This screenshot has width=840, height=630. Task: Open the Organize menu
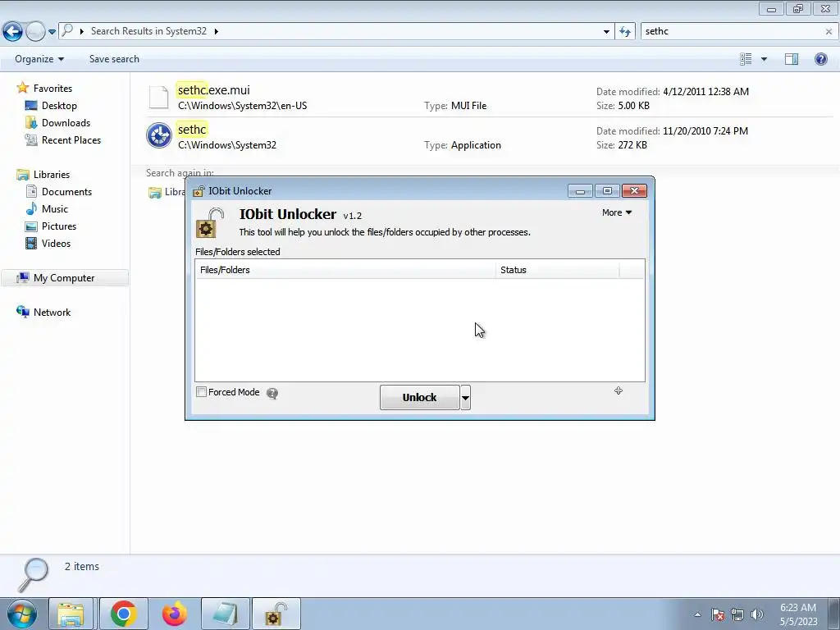point(39,59)
